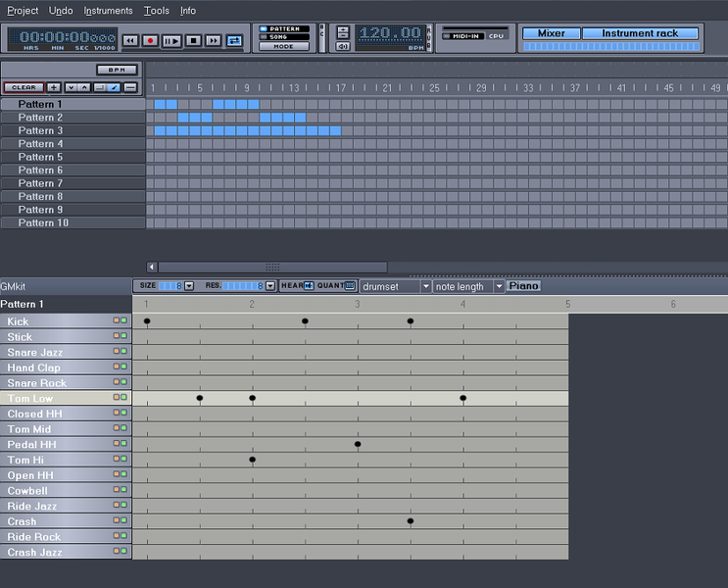The width and height of the screenshot is (728, 588).
Task: Click the CLEAR song button
Action: tap(24, 87)
